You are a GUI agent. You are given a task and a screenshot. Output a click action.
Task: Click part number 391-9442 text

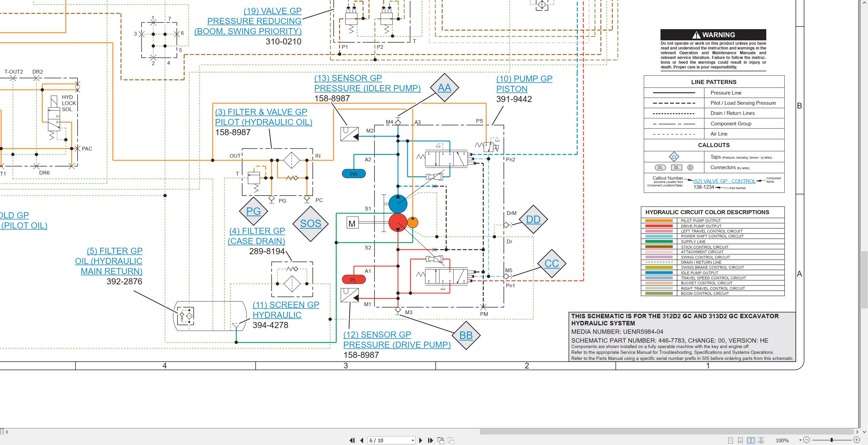tap(514, 99)
